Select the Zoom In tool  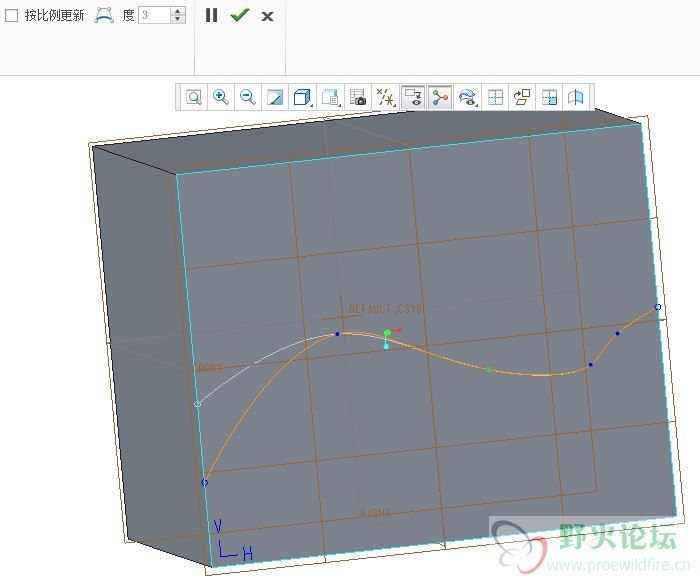tap(221, 97)
